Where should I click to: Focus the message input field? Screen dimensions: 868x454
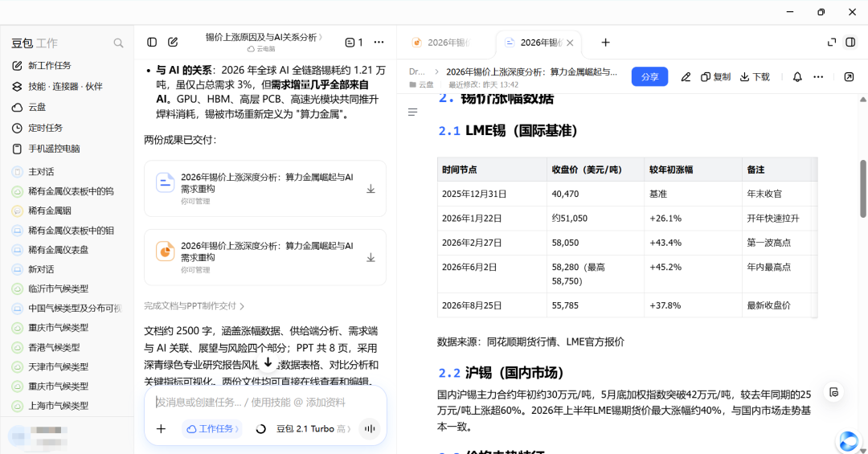pos(265,402)
